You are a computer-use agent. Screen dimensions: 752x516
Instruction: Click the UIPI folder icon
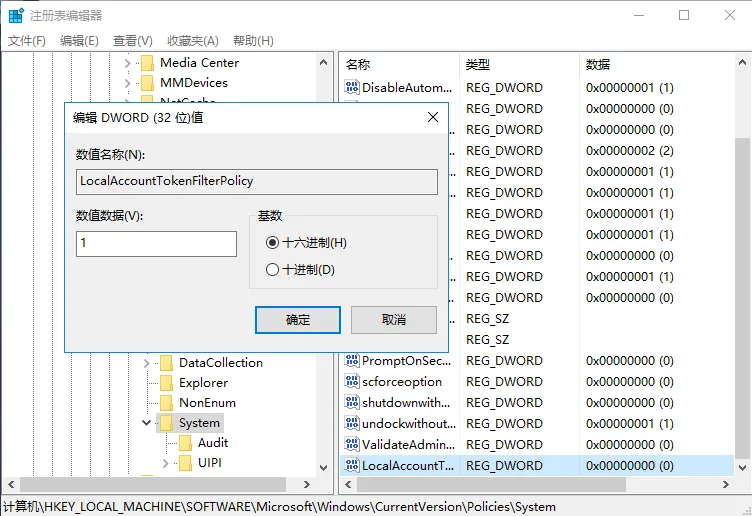pyautogui.click(x=186, y=463)
